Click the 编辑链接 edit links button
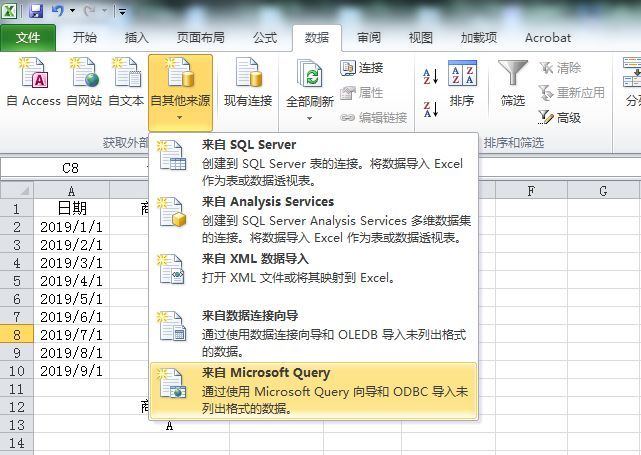This screenshot has height=455, width=641. (x=373, y=118)
